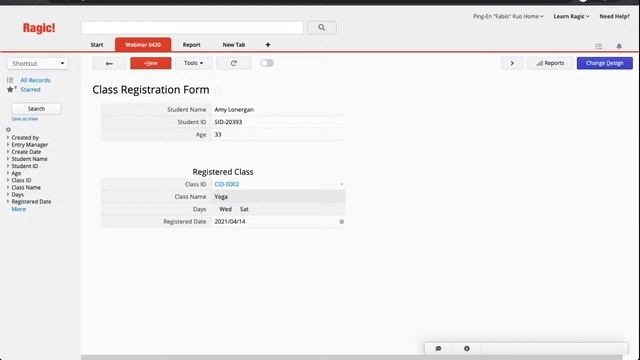Open the list view icon near bell
Screen dimensions: 640x360
(x=598, y=47)
